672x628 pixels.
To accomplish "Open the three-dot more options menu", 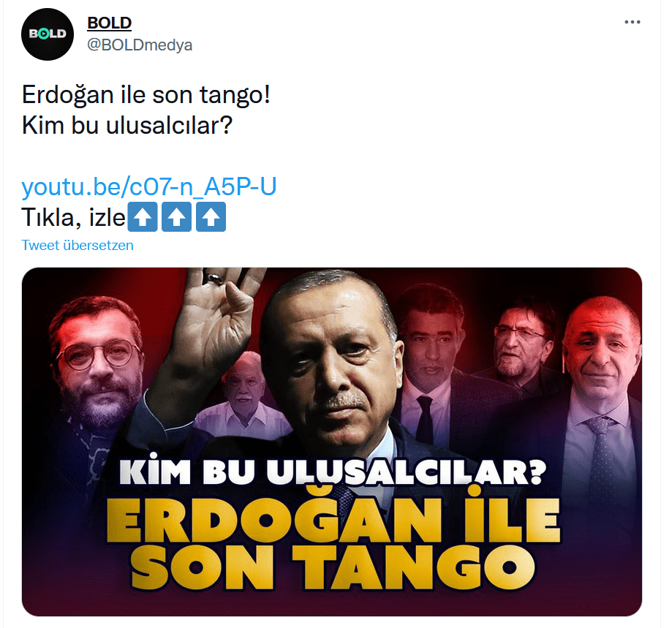I will pos(632,22).
